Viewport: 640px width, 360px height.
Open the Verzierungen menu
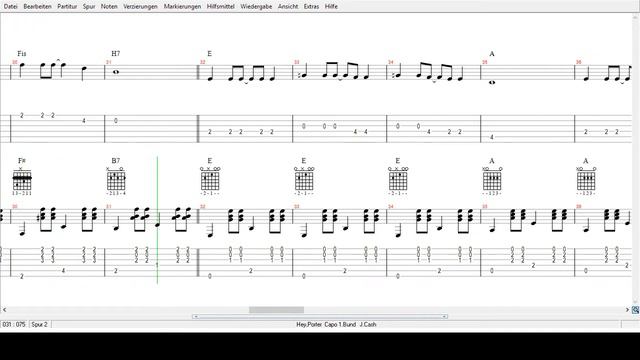pos(140,7)
